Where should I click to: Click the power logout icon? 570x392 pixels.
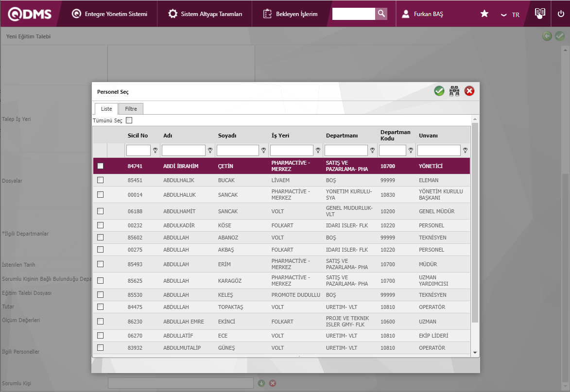pos(561,14)
